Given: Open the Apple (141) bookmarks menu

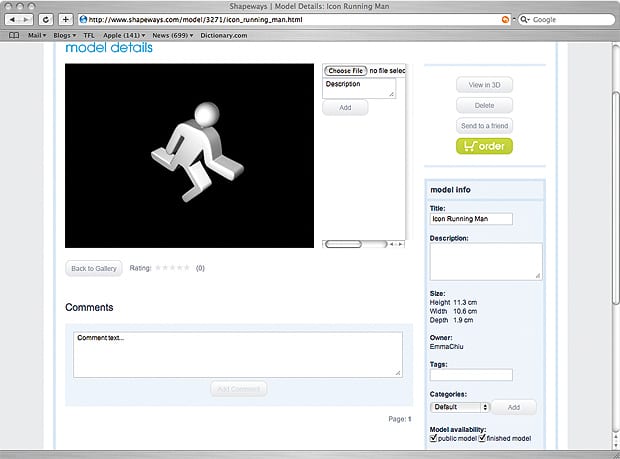Looking at the screenshot, I should pos(124,35).
